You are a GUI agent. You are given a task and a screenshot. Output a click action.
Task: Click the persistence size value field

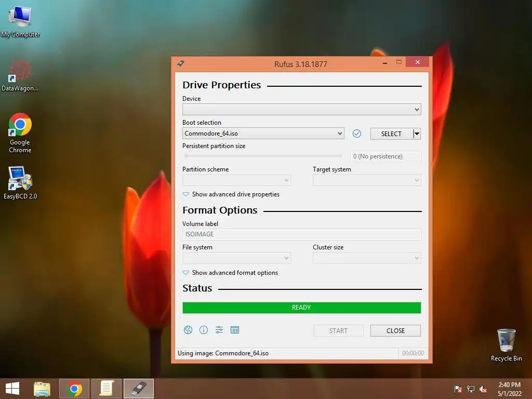(x=385, y=156)
